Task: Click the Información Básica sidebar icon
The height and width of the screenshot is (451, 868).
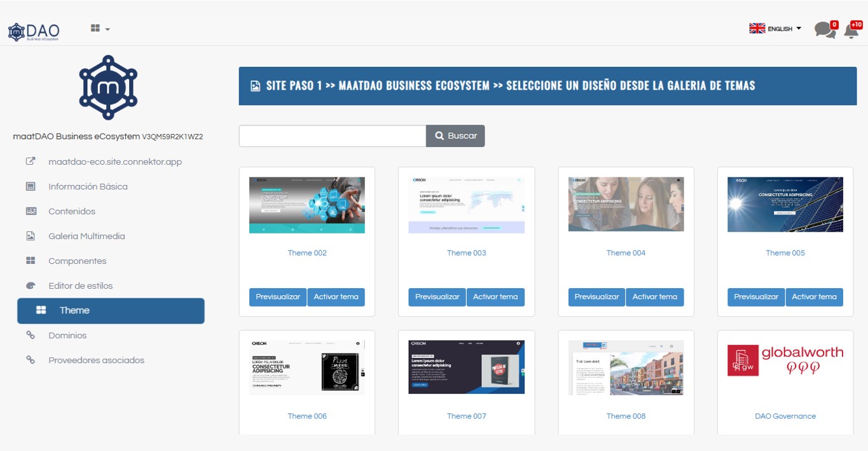Action: click(31, 186)
